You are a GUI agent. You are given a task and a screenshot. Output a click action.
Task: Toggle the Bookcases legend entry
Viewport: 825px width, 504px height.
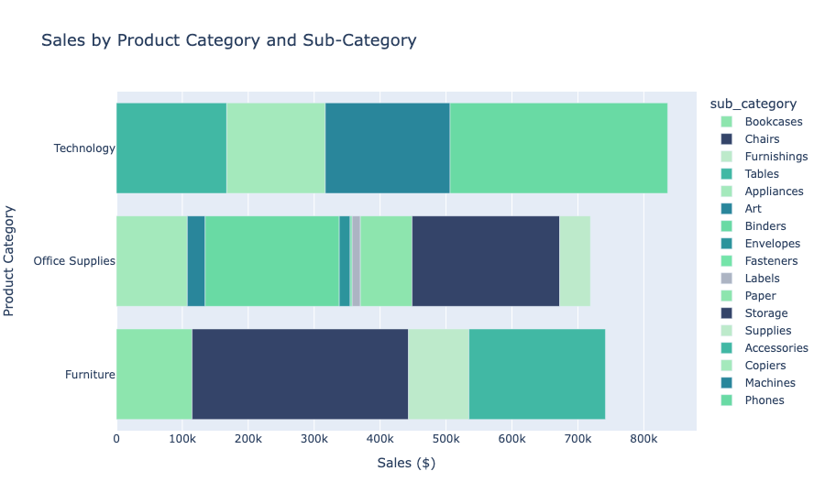(x=762, y=122)
